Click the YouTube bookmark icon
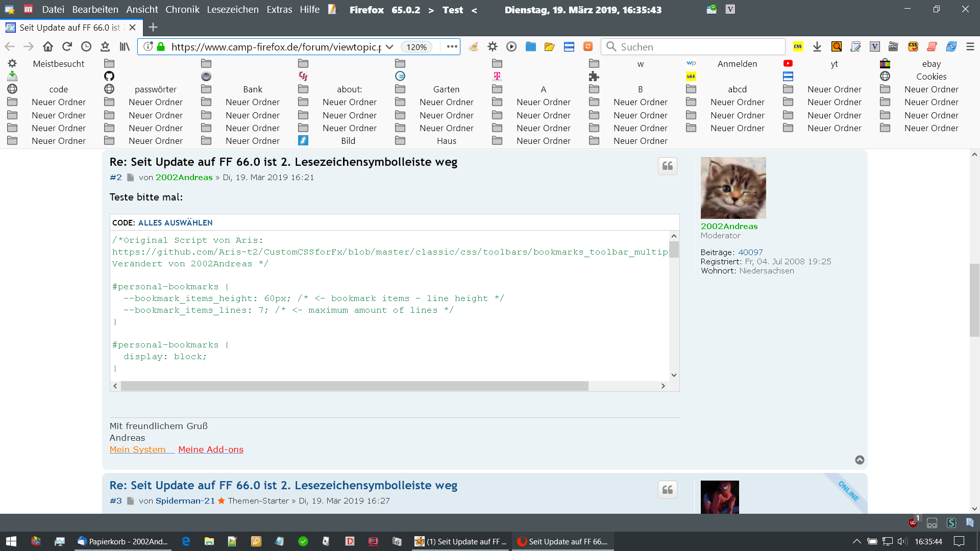The height and width of the screenshot is (551, 980). pyautogui.click(x=788, y=64)
